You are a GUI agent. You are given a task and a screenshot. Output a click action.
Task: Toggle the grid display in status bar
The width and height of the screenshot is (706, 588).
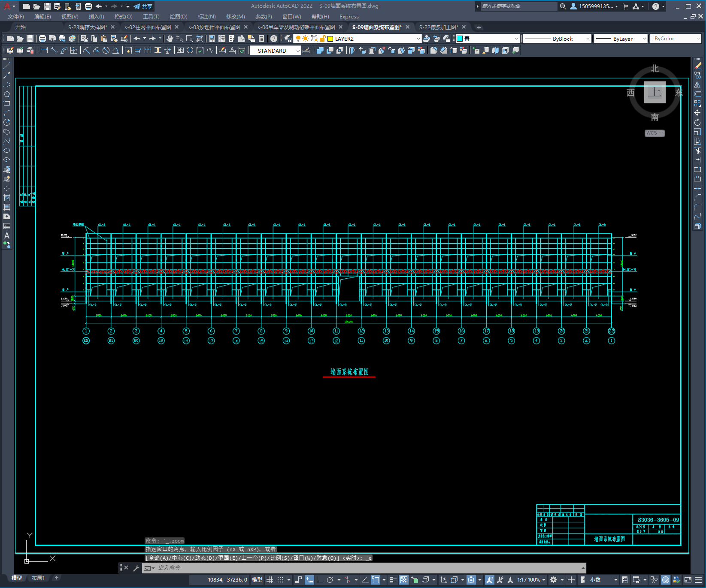[270, 580]
